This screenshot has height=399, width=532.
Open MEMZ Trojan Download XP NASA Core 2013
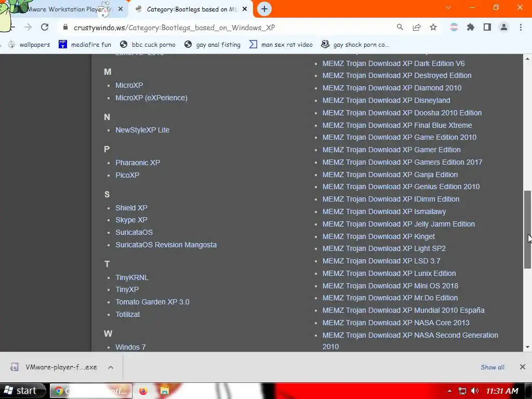[396, 323]
